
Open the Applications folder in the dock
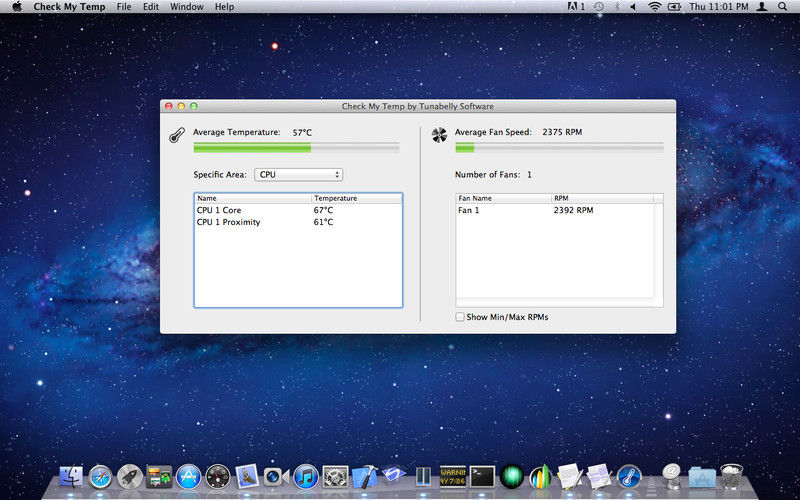point(702,478)
